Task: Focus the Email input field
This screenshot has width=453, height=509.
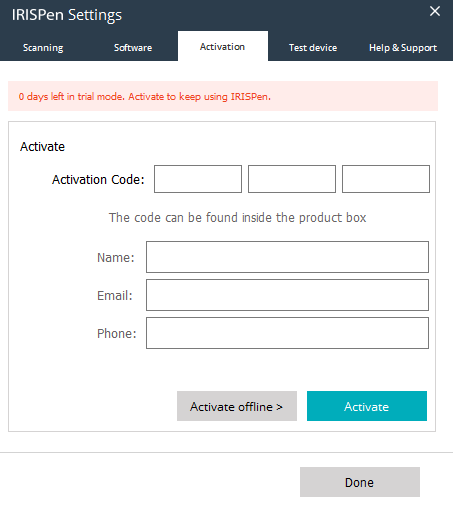Action: (x=287, y=295)
